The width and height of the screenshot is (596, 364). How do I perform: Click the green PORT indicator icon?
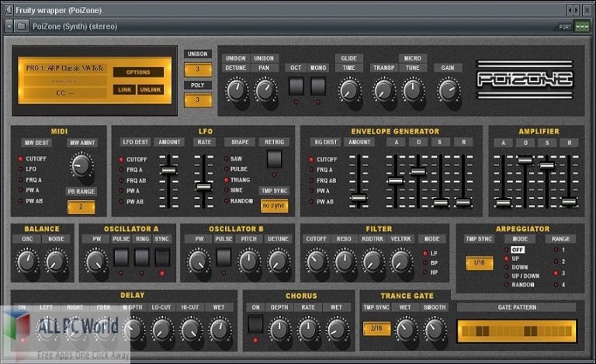[582, 26]
